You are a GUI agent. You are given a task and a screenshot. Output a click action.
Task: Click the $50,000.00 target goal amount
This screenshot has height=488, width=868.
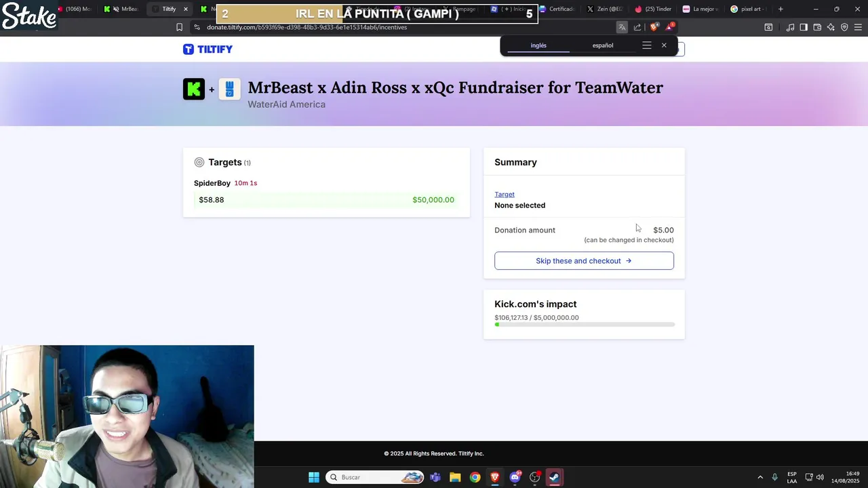[x=433, y=200]
